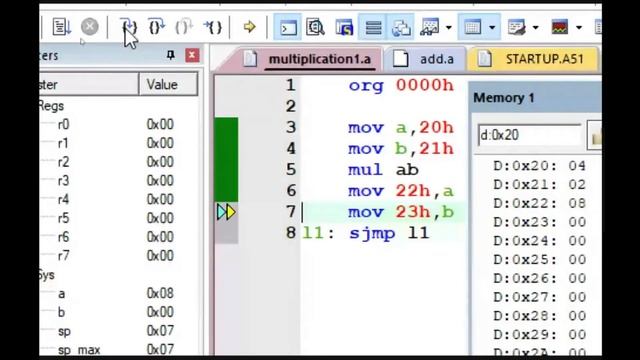
Task: Click the greyed-out Stop execution icon
Action: pos(89,27)
